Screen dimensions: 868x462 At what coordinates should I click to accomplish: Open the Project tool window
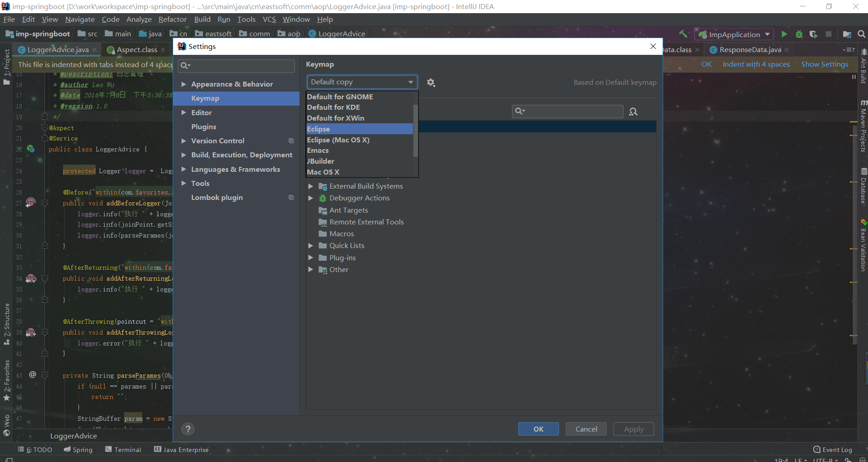coord(6,67)
